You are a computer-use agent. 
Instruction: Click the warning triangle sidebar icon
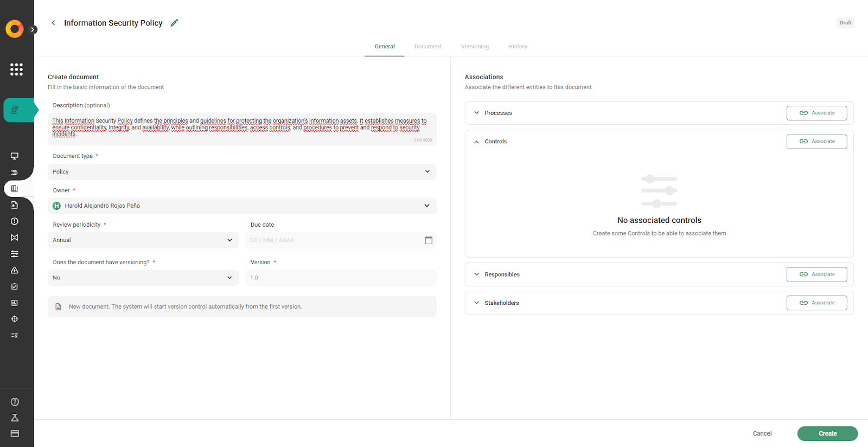pos(15,270)
